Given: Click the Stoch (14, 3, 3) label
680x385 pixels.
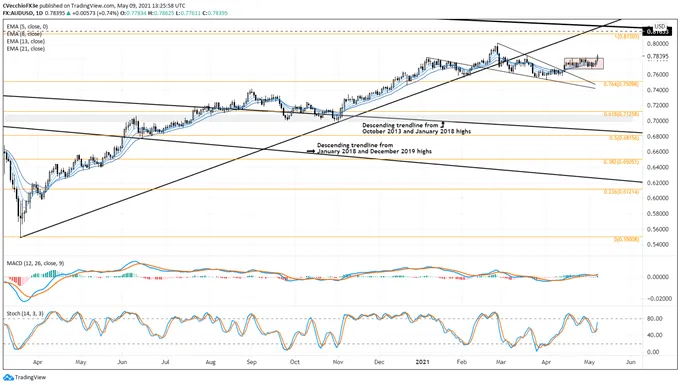Looking at the screenshot, I should click(x=25, y=313).
